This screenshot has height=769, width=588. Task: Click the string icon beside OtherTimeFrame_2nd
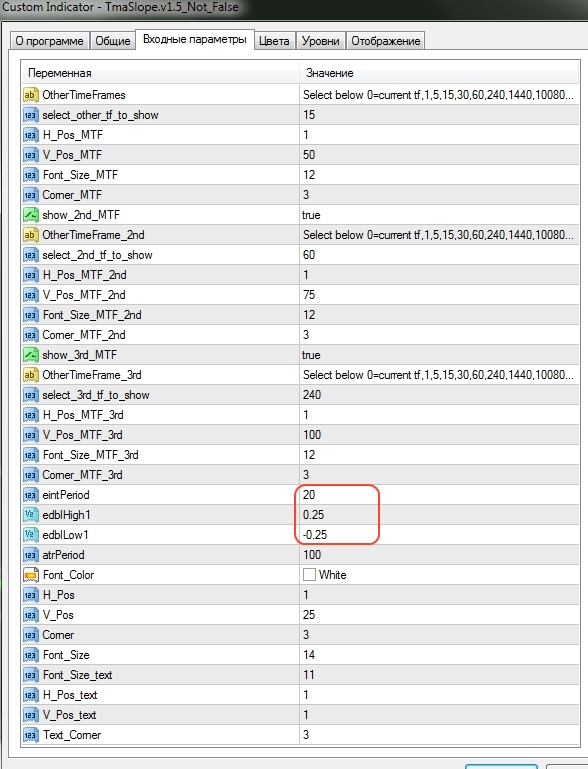(30, 235)
